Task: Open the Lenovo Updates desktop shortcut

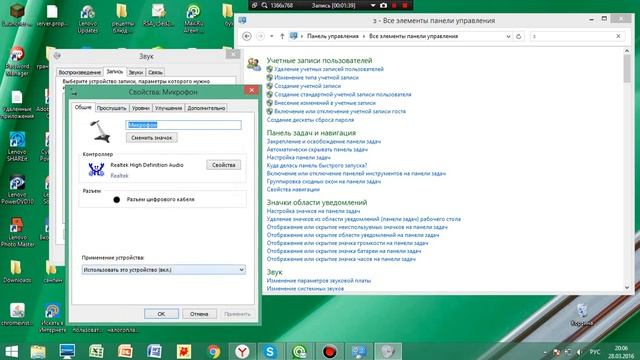Action: point(87,19)
